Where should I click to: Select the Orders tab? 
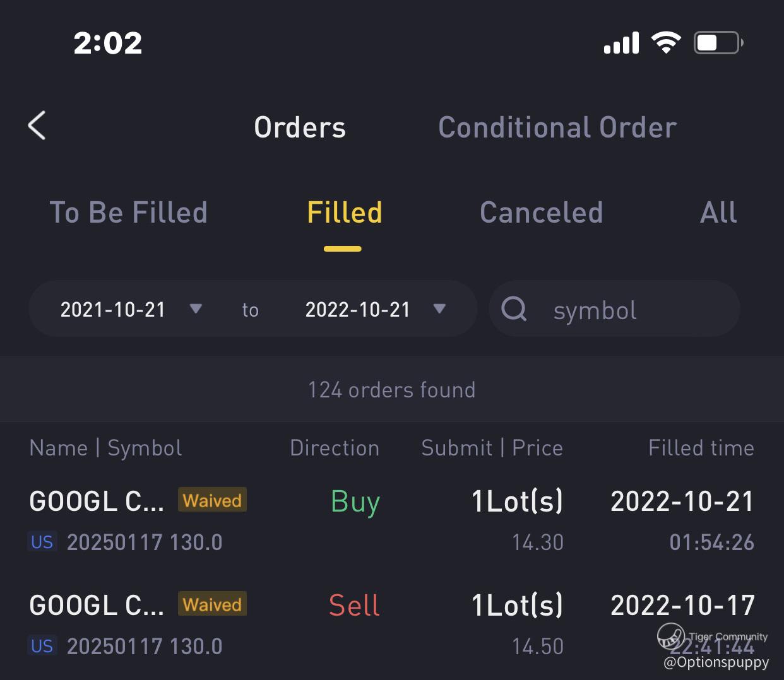pos(300,127)
